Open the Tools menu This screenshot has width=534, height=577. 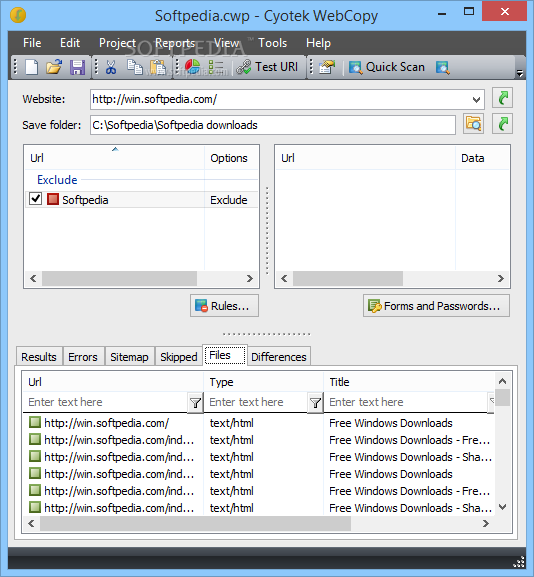tap(272, 43)
